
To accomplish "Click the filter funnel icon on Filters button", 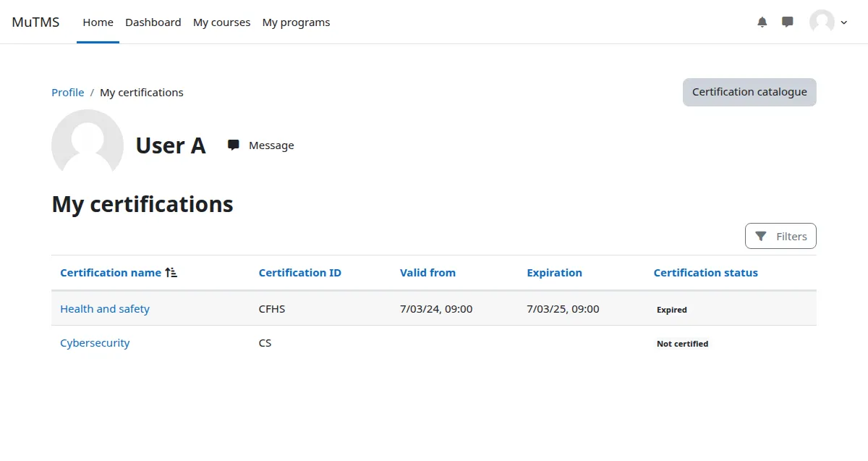I will coord(760,236).
